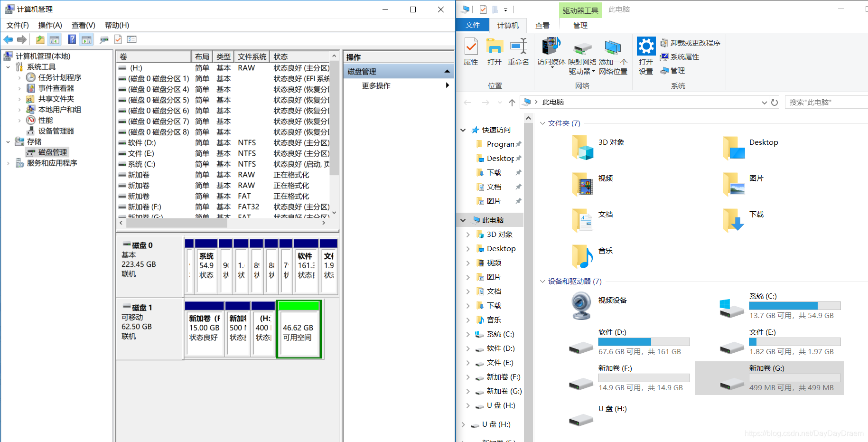Image resolution: width=868 pixels, height=442 pixels.
Task: Select 软件 (D:) row in volume list
Action: pyautogui.click(x=224, y=143)
